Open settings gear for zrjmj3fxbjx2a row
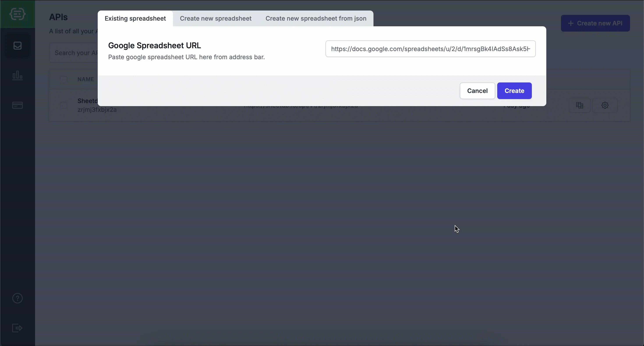 605,105
